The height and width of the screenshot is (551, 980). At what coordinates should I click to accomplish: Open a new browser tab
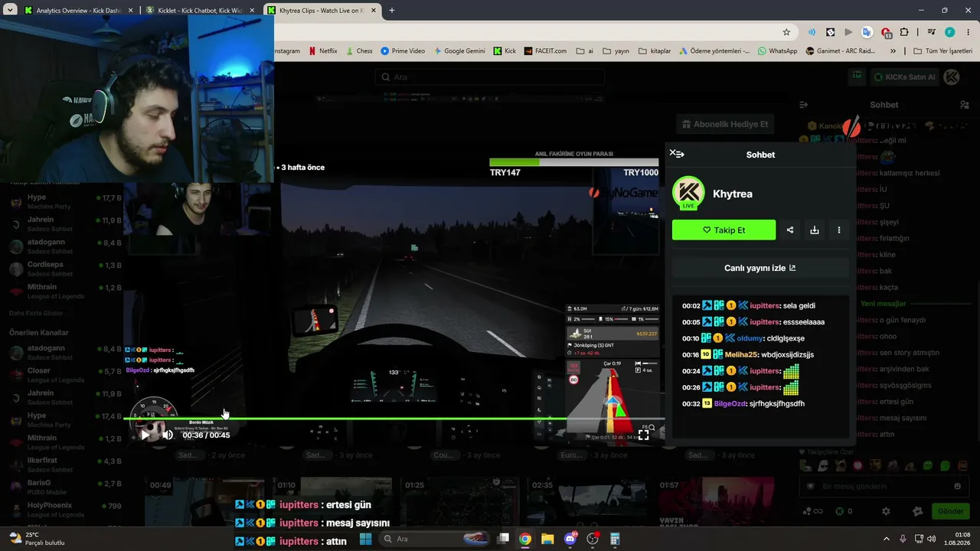(392, 11)
